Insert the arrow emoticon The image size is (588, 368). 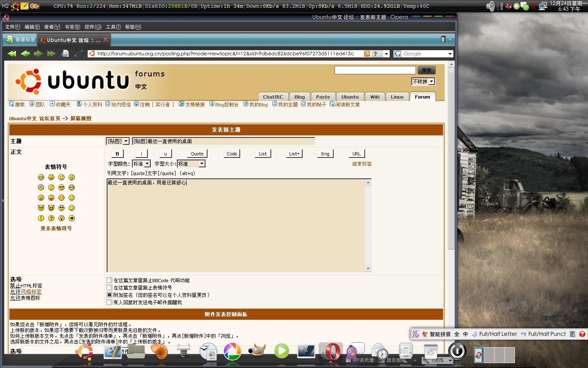71,218
